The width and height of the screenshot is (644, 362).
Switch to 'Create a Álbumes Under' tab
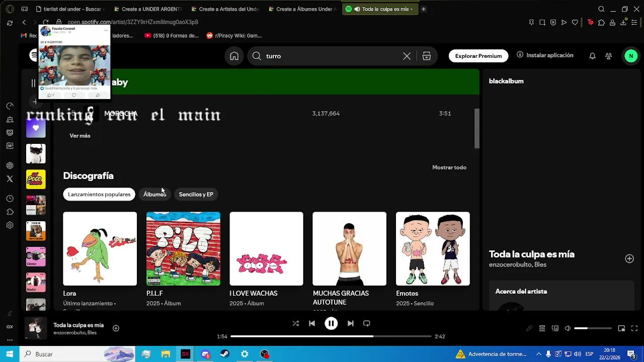(x=301, y=9)
